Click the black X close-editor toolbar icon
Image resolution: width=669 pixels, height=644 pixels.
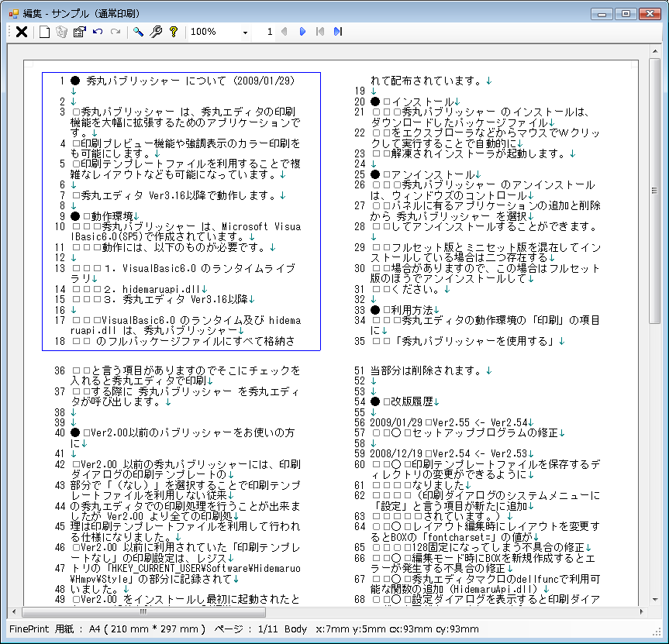coord(22,32)
